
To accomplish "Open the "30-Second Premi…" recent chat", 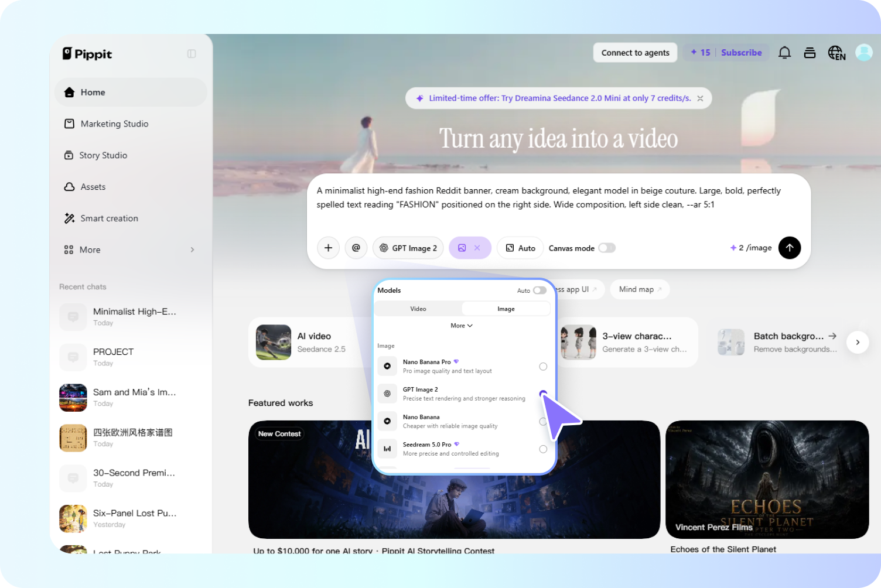I will pos(131,478).
